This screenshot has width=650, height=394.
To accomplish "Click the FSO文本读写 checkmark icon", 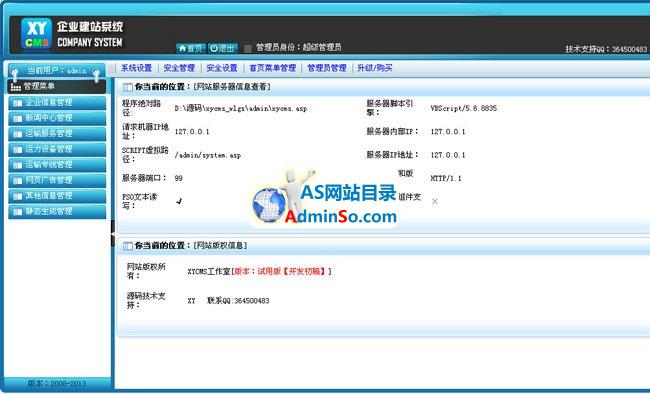I will pos(179,201).
